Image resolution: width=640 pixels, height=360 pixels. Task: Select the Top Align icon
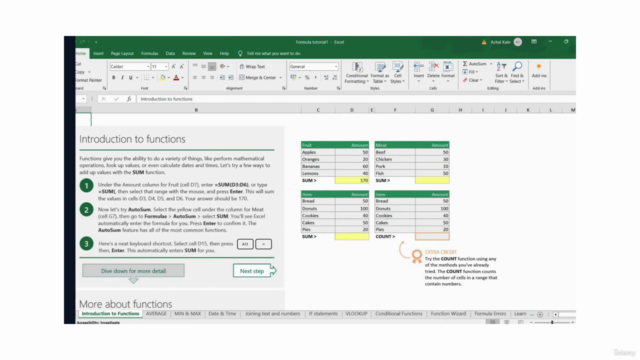click(195, 66)
